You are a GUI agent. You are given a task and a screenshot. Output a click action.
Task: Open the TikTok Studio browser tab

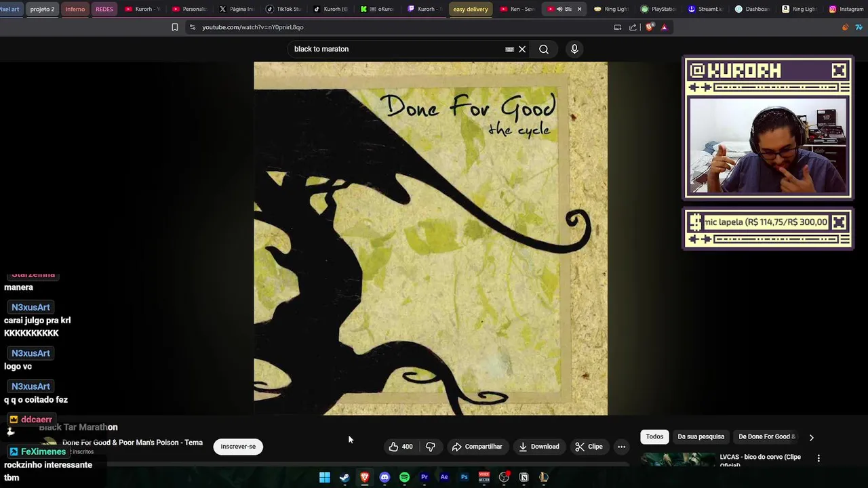tap(283, 9)
